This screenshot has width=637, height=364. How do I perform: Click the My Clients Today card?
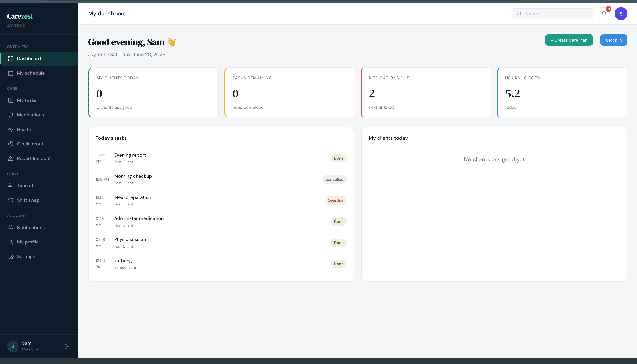(153, 92)
